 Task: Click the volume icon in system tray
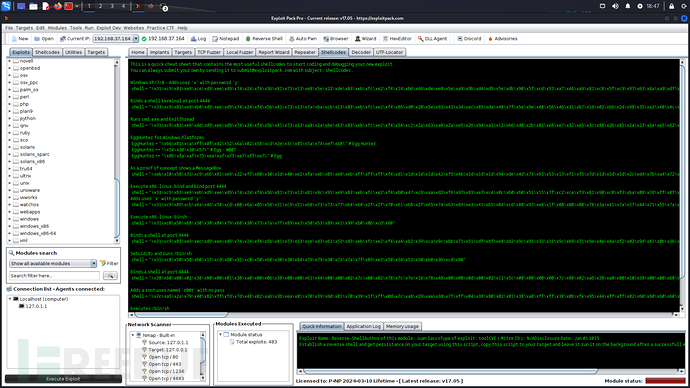(615, 6)
